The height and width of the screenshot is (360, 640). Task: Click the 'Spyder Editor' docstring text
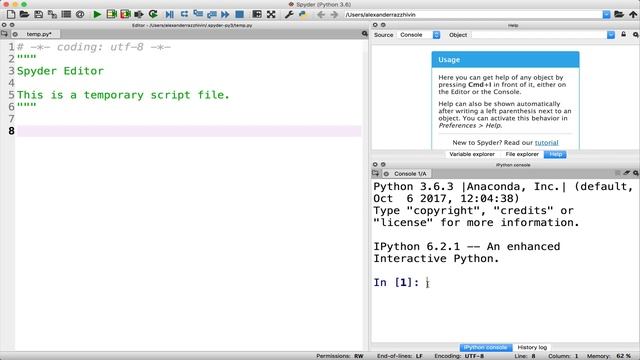(60, 71)
